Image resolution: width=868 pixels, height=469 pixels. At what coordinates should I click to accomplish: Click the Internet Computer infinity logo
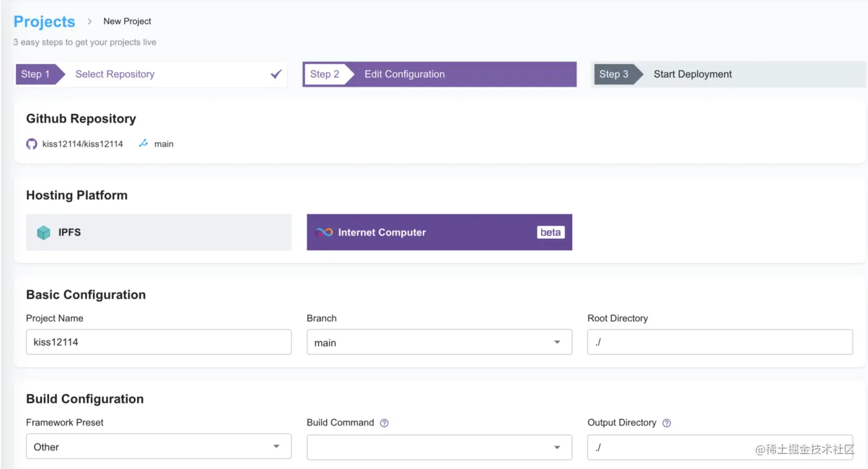(324, 233)
